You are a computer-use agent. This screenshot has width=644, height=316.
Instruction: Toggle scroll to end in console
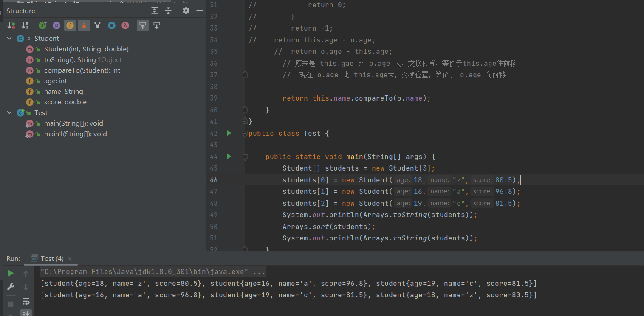pyautogui.click(x=26, y=313)
